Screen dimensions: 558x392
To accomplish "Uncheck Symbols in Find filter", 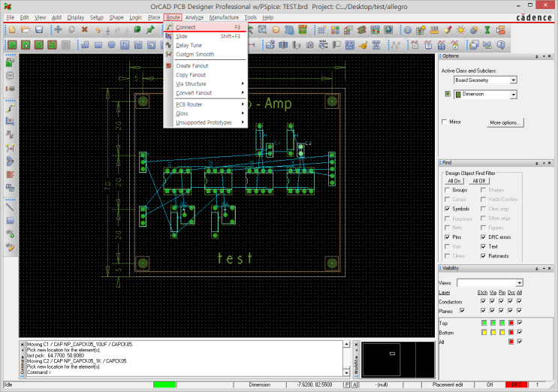I will pos(448,209).
